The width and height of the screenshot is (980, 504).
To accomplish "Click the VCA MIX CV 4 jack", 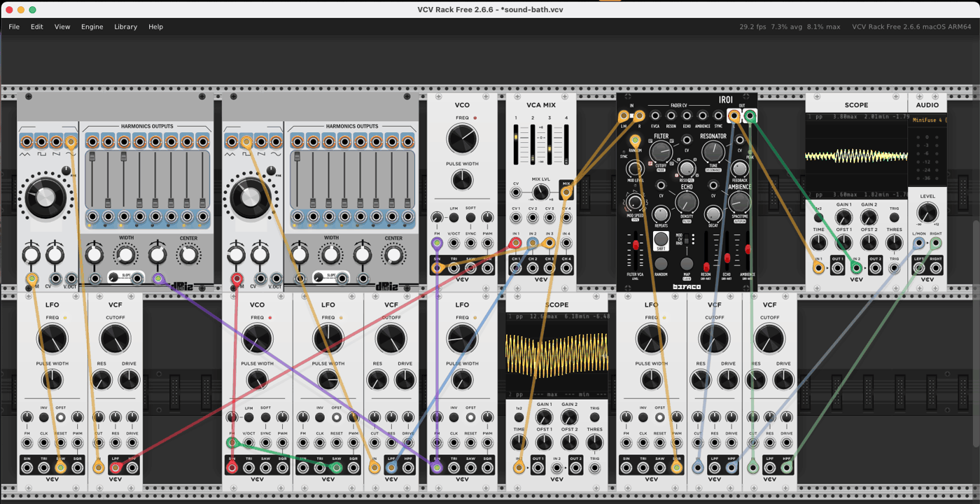I will tap(566, 219).
